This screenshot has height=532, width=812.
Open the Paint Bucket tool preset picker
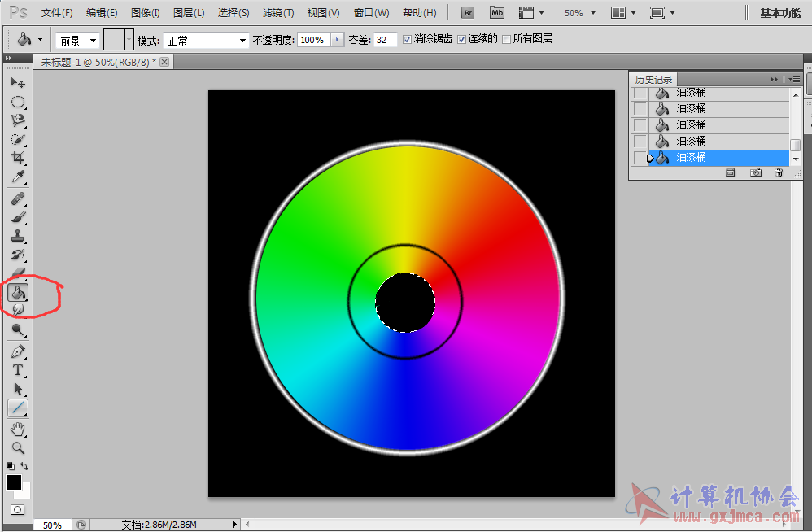click(x=41, y=39)
